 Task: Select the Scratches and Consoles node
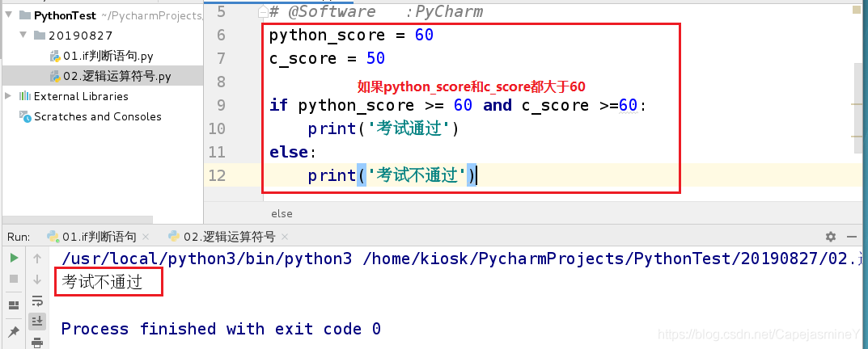pyautogui.click(x=97, y=116)
